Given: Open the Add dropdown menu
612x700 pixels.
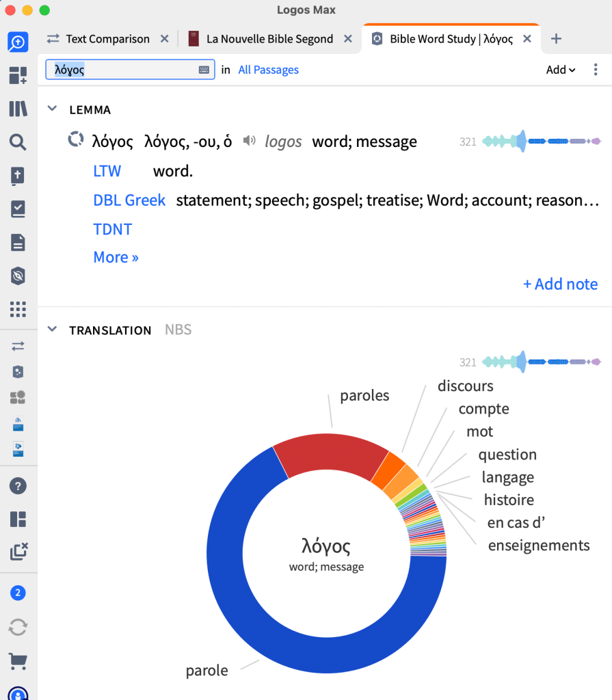Looking at the screenshot, I should pos(560,70).
